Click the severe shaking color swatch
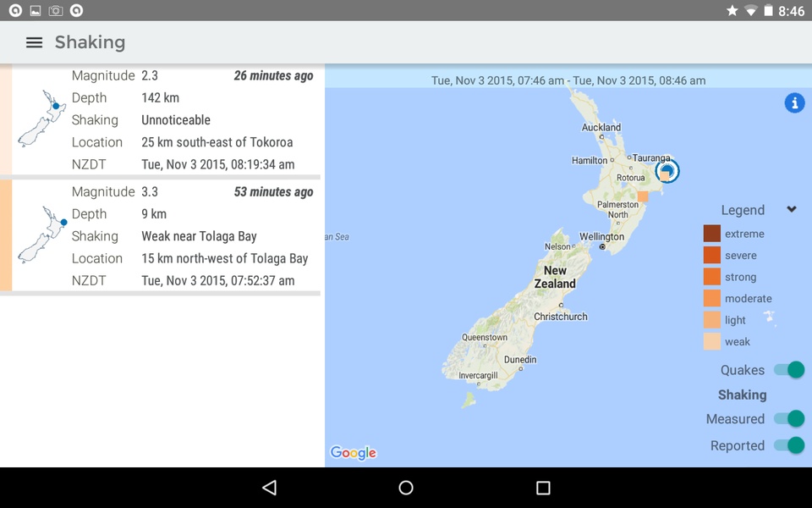 click(712, 255)
